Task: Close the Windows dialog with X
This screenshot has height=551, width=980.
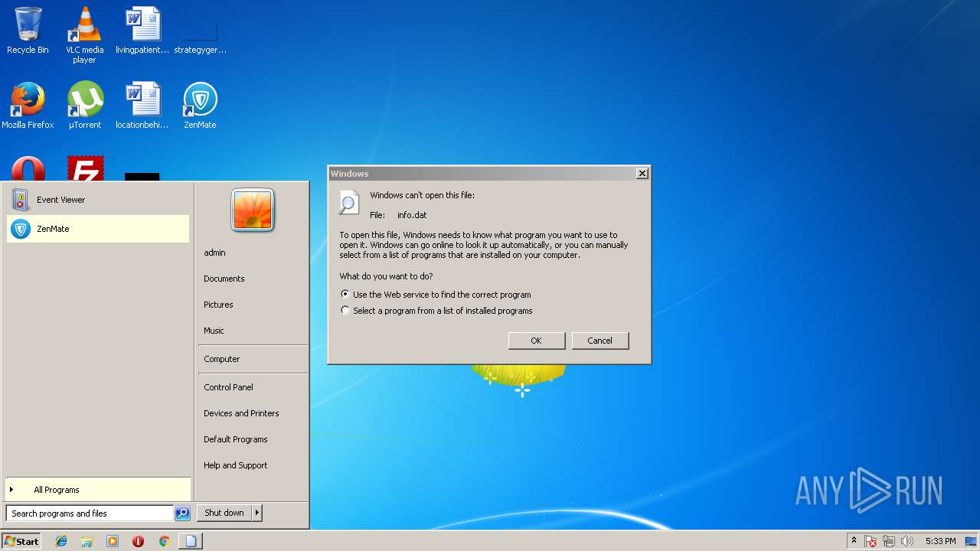Action: pyautogui.click(x=642, y=174)
